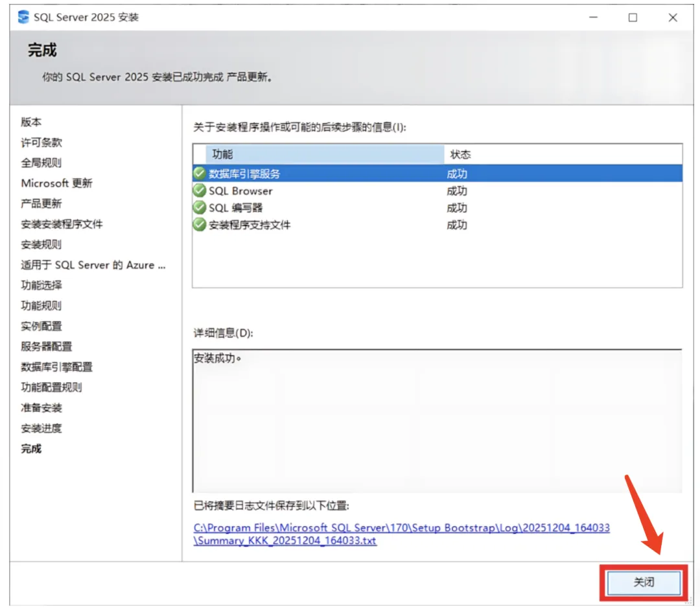This screenshot has height=611, width=700.
Task: Click 成功 status of 数据库引擎服务
Action: click(457, 174)
